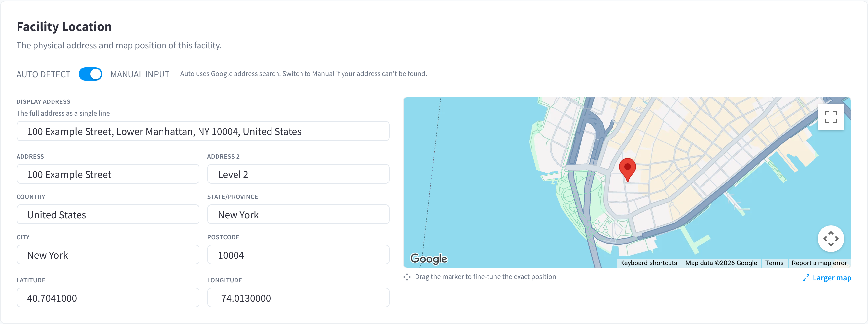
Task: Open Keyboard shortcuts on the map
Action: tap(648, 263)
